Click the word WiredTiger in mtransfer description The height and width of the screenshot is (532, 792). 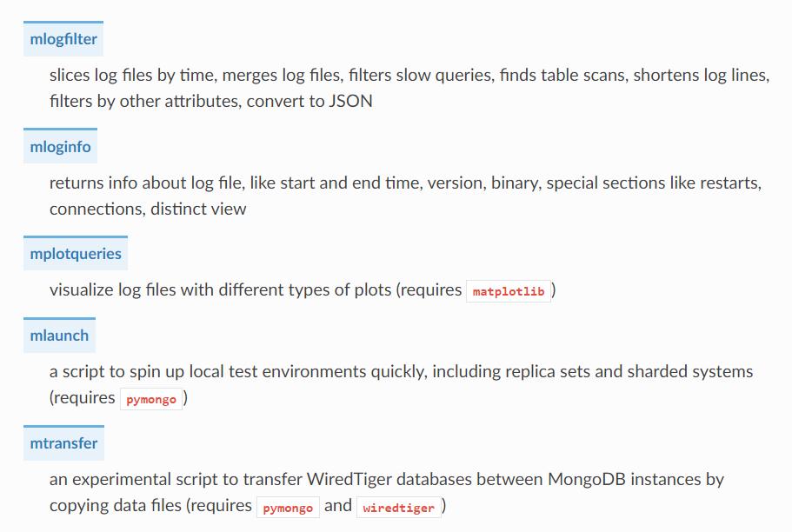[349, 479]
